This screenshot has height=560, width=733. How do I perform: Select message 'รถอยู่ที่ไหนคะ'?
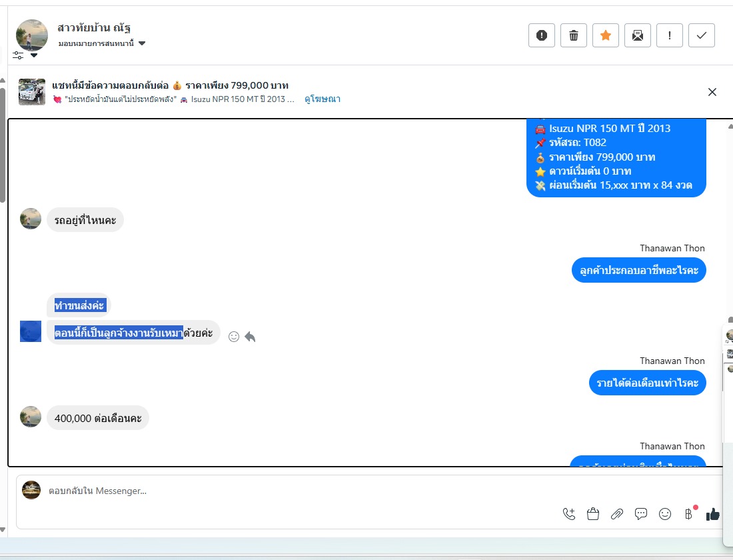click(x=85, y=221)
